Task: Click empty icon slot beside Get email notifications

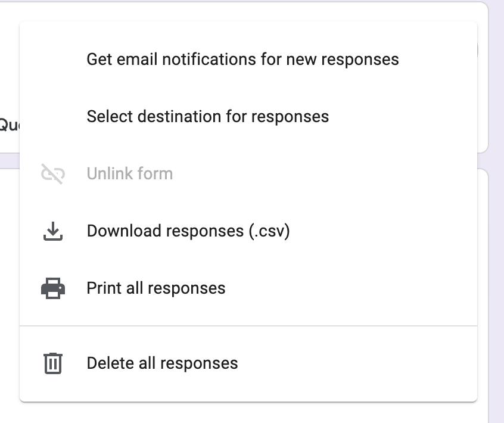Action: point(52,60)
